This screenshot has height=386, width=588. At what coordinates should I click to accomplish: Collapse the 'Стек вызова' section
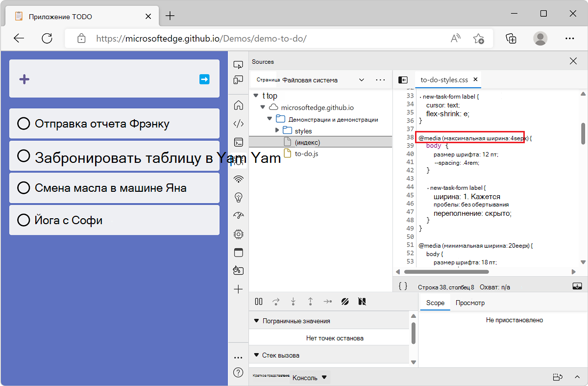point(257,355)
